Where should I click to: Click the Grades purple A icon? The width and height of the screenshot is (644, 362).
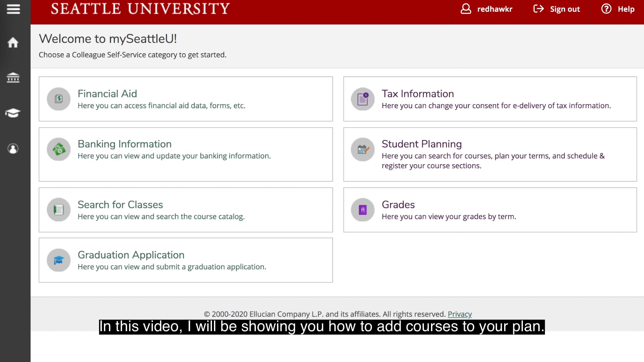pos(363,210)
